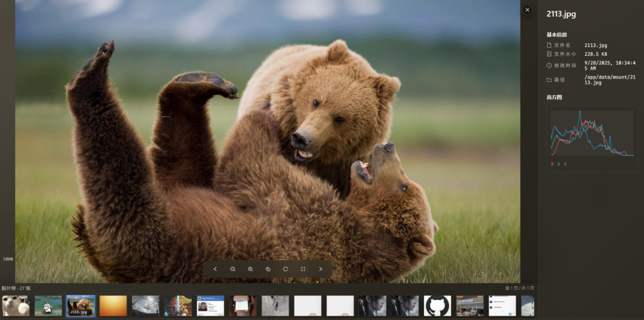
Task: Open the white cat thumbnail in filmstrip
Action: click(16, 306)
